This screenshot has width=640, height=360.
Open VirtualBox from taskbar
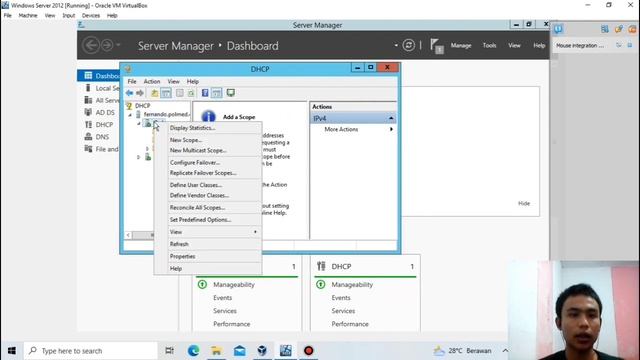(262, 351)
